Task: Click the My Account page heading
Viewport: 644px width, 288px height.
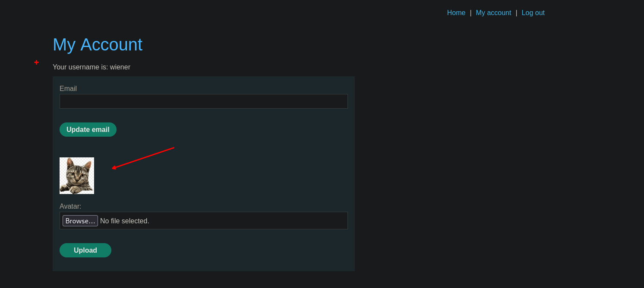Action: point(98,45)
